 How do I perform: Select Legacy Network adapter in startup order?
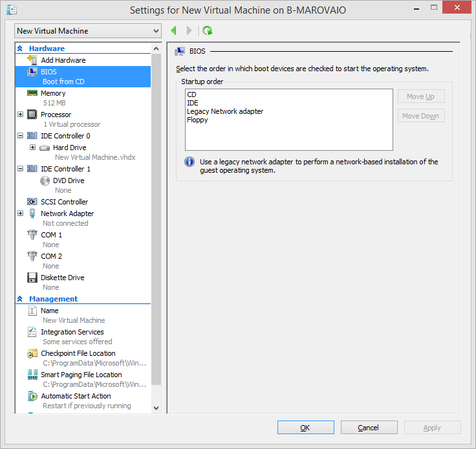tap(224, 111)
